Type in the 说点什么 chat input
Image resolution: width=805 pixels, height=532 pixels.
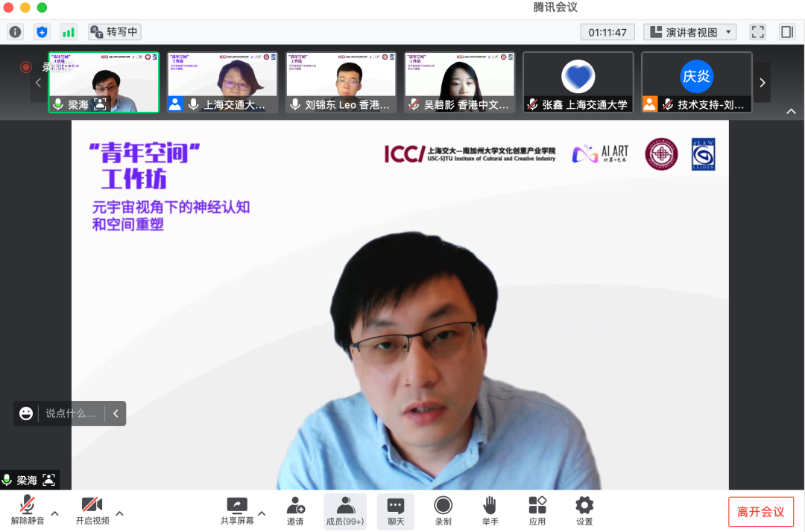point(71,414)
